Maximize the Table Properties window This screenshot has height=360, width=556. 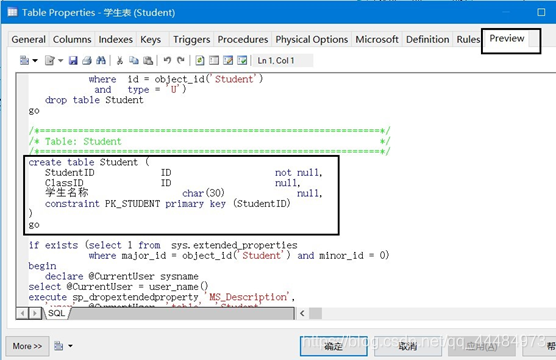[541, 12]
